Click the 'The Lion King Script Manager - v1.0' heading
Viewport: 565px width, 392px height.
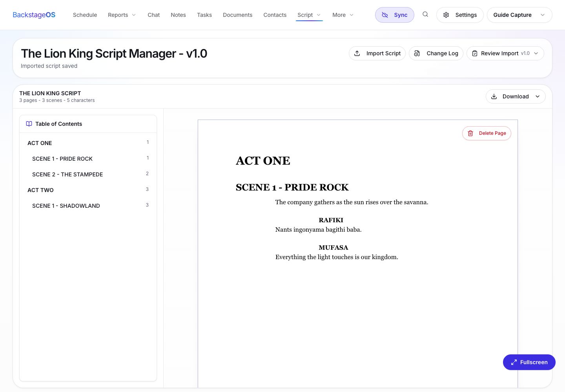coord(114,53)
